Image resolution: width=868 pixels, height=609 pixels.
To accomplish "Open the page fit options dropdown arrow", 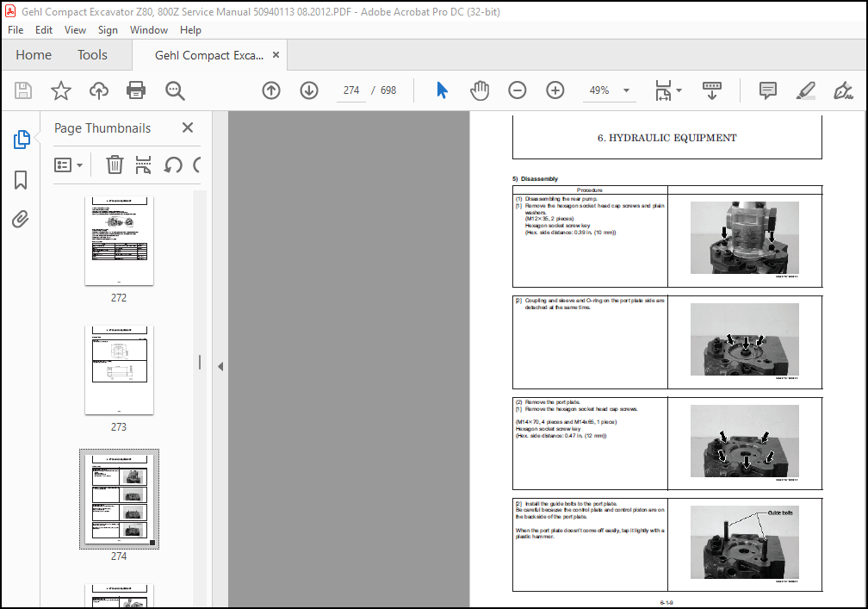I will (x=679, y=90).
